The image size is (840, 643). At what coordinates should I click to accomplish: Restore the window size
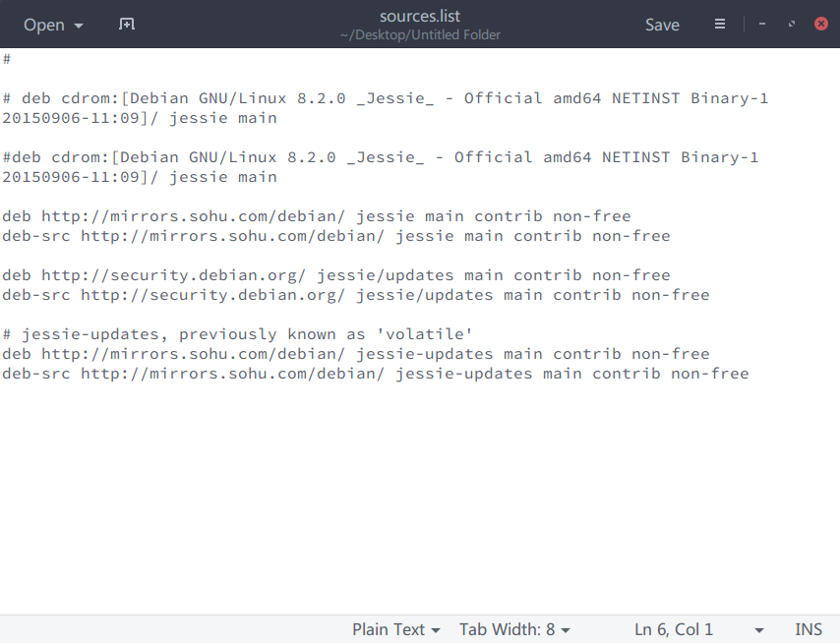[792, 25]
